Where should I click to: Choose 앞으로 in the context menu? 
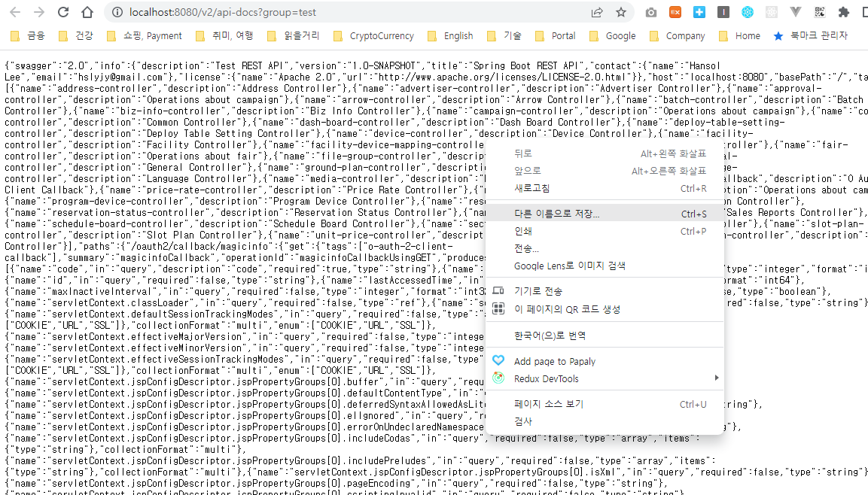[605, 171]
